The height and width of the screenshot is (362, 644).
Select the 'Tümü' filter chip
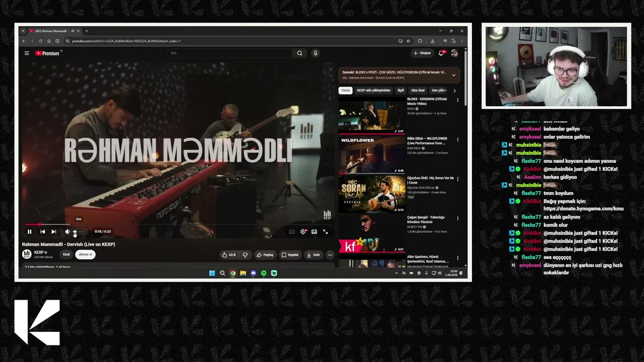coord(345,90)
